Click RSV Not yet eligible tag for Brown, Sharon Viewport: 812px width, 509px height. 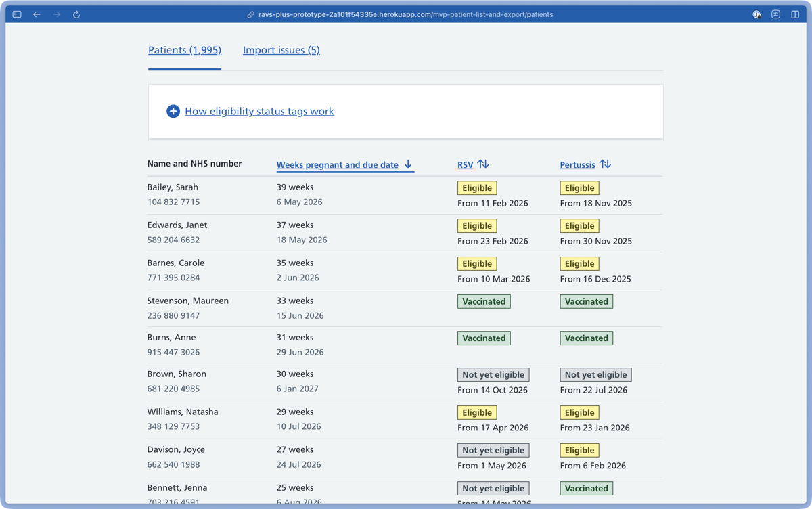[493, 375]
